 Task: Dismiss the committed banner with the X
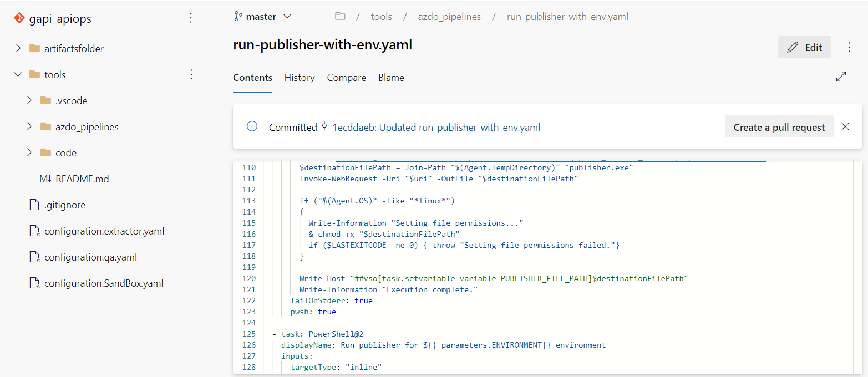(x=845, y=126)
